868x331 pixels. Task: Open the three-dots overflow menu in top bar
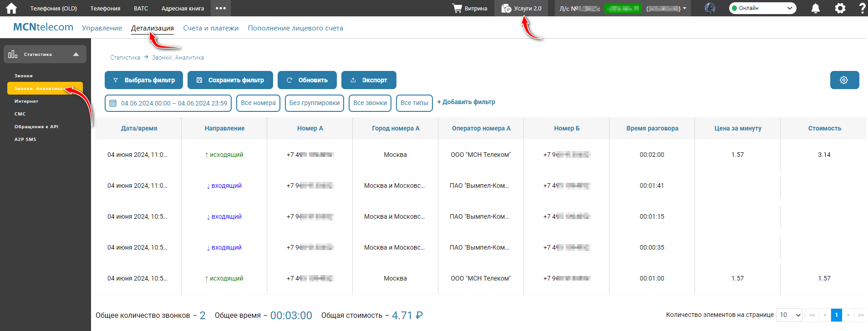(221, 8)
